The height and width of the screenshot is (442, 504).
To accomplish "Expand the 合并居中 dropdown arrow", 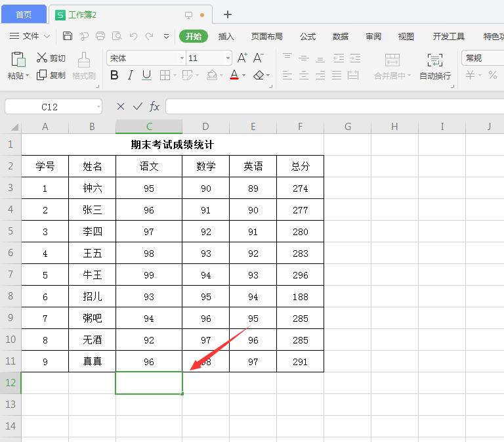I will click(x=409, y=76).
